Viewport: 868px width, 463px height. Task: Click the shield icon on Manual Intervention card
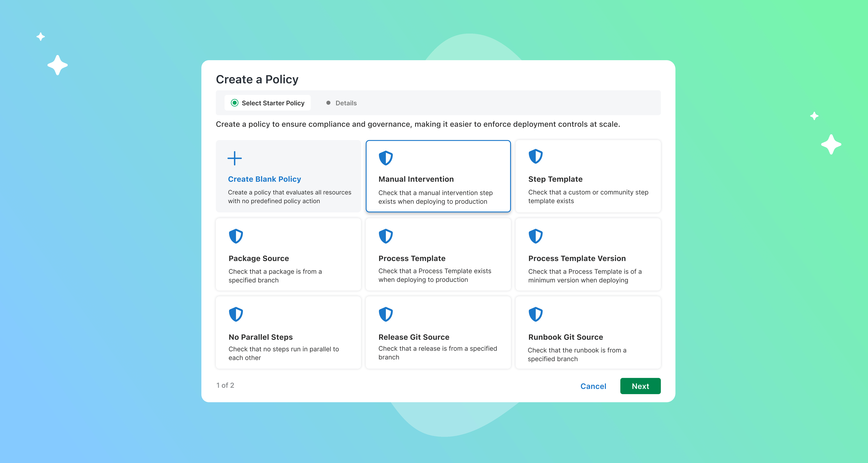point(386,158)
